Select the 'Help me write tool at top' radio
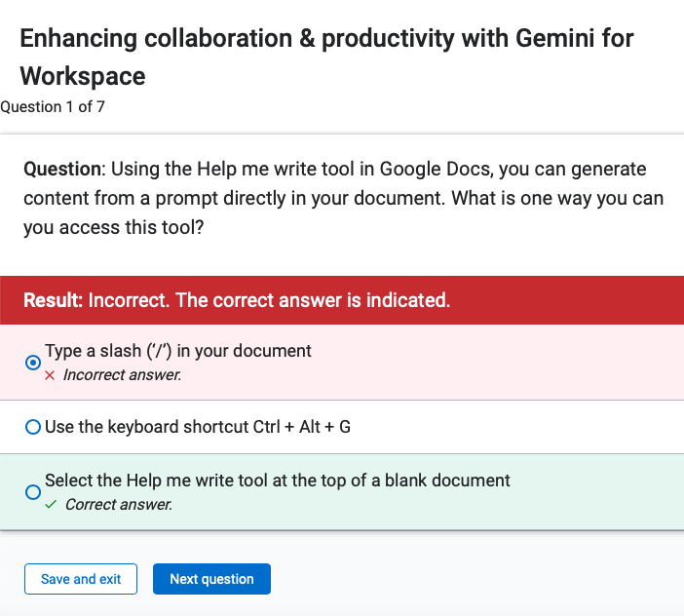Screen dimensions: 684x616 click(x=33, y=492)
